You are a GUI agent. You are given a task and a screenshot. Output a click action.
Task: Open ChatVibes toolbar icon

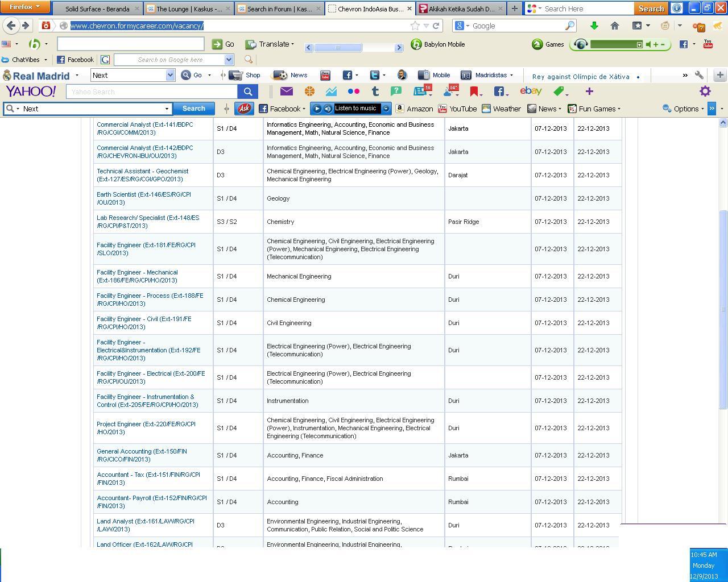click(21, 60)
